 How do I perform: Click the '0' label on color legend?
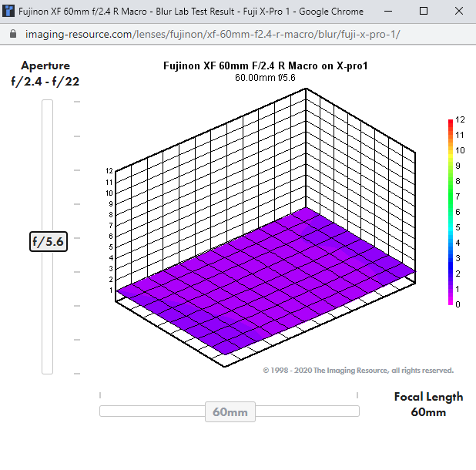pyautogui.click(x=458, y=304)
